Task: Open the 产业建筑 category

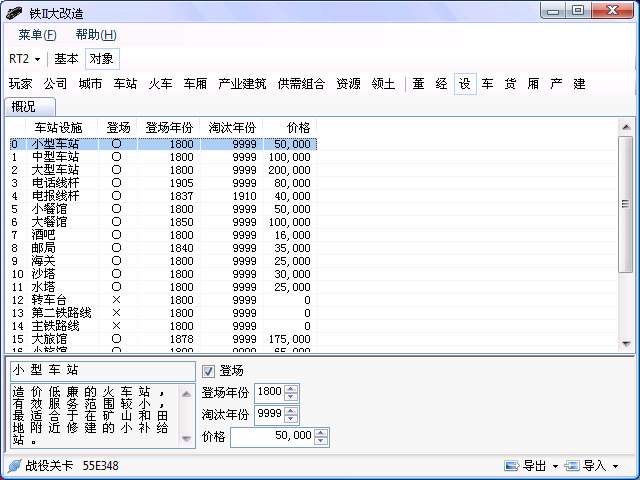Action: tap(242, 84)
